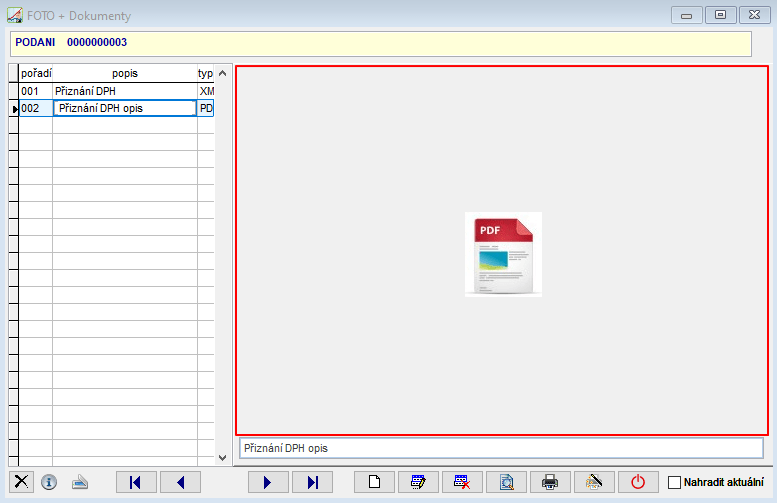The width and height of the screenshot is (777, 503).
Task: Click the pencil drawing tool icon
Action: pos(594,482)
